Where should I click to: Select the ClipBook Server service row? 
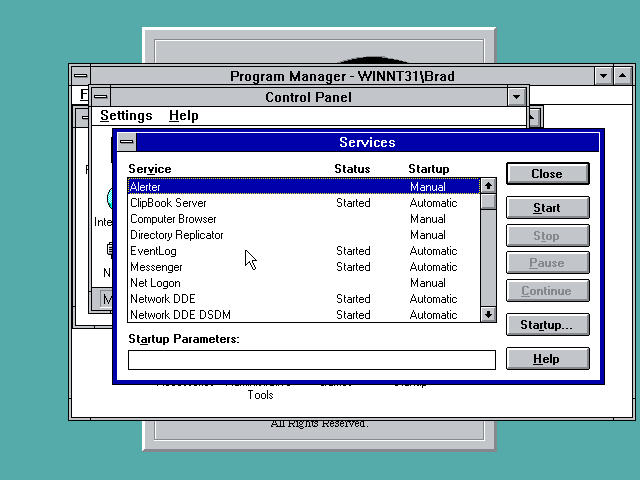pyautogui.click(x=304, y=203)
